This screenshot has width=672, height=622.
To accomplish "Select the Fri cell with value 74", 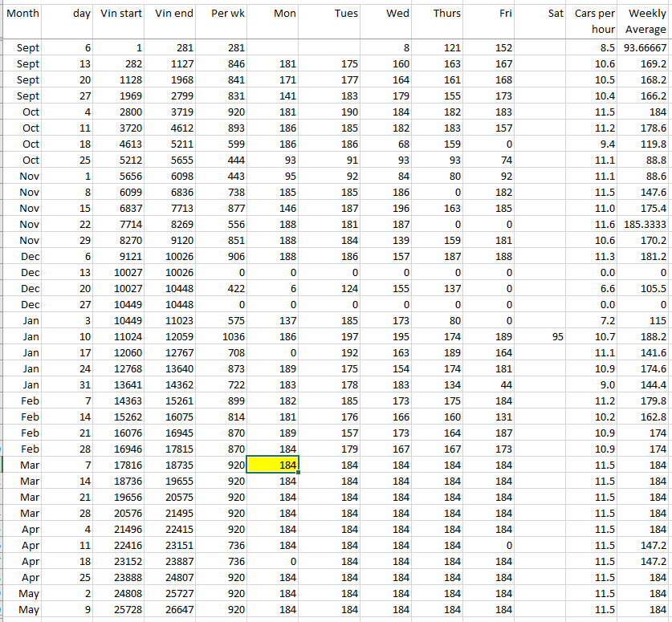I will click(488, 161).
